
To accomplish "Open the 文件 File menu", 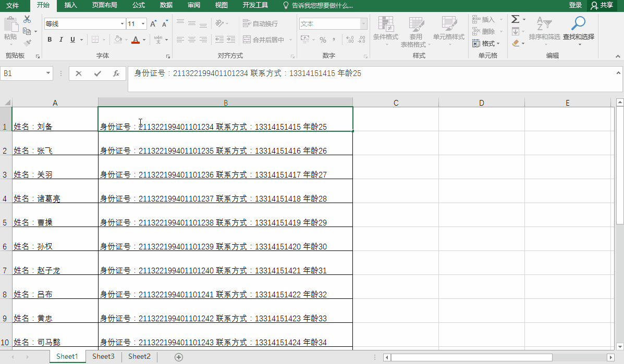I will click(x=13, y=5).
